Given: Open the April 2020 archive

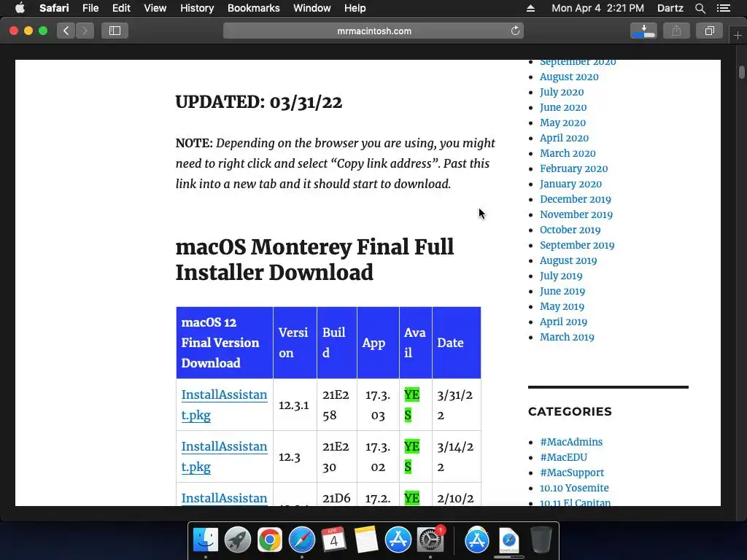Looking at the screenshot, I should [x=564, y=138].
